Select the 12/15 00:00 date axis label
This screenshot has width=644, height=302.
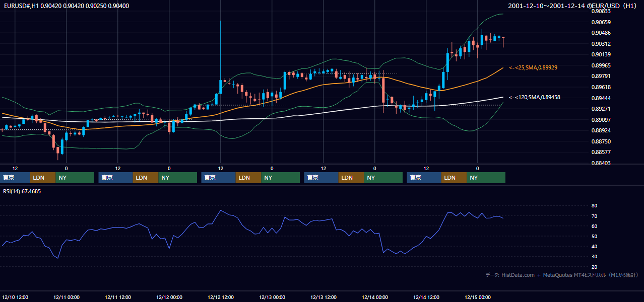click(478, 297)
